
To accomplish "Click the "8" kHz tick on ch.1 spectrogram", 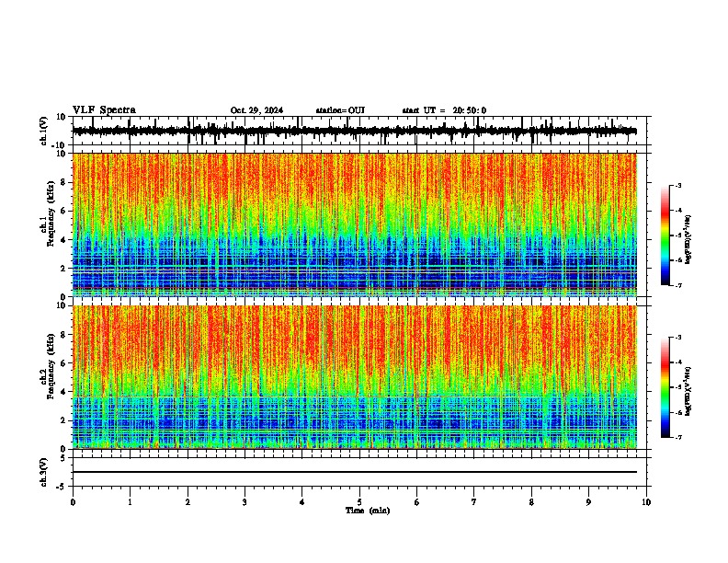I will coord(63,182).
